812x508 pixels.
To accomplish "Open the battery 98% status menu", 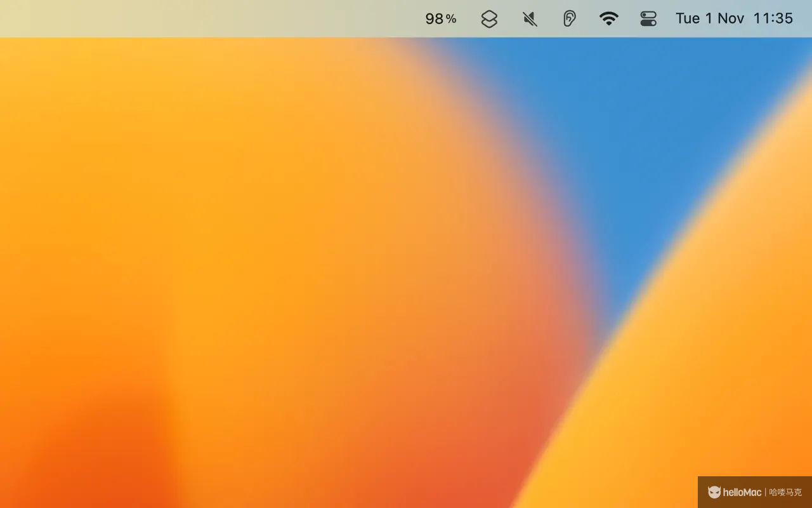I will pos(441,19).
